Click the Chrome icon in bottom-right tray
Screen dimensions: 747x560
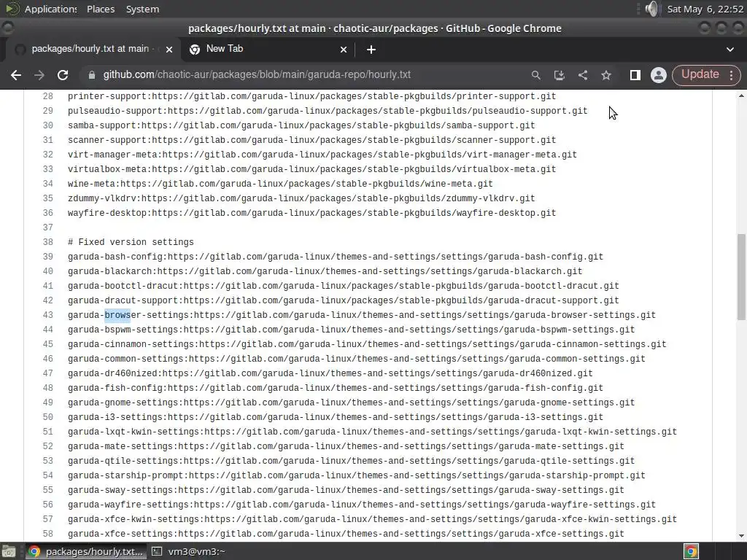point(691,551)
